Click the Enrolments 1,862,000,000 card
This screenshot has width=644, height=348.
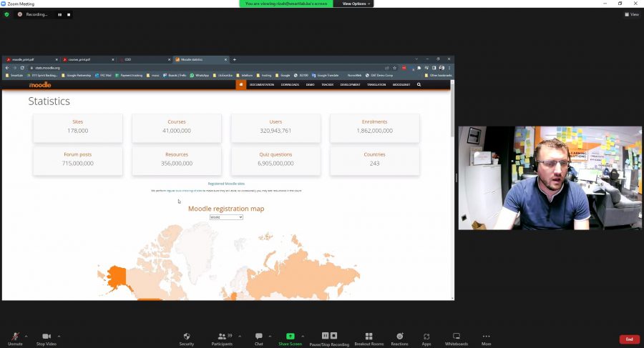(x=374, y=128)
